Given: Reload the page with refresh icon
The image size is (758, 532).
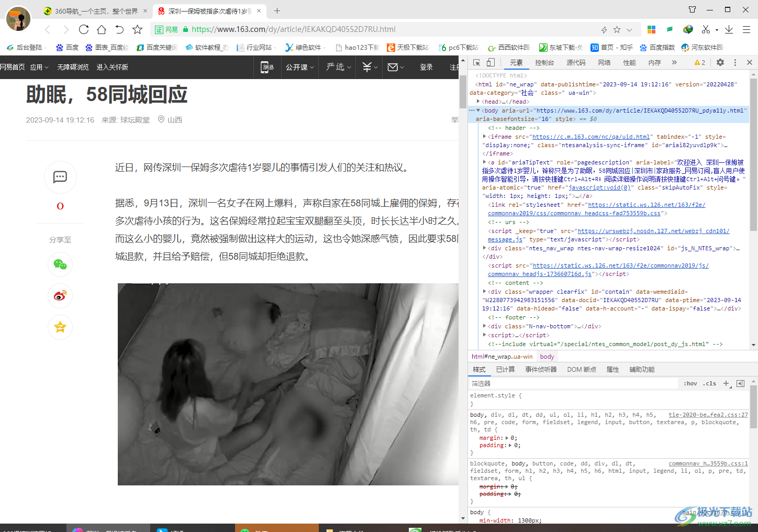Looking at the screenshot, I should click(84, 29).
